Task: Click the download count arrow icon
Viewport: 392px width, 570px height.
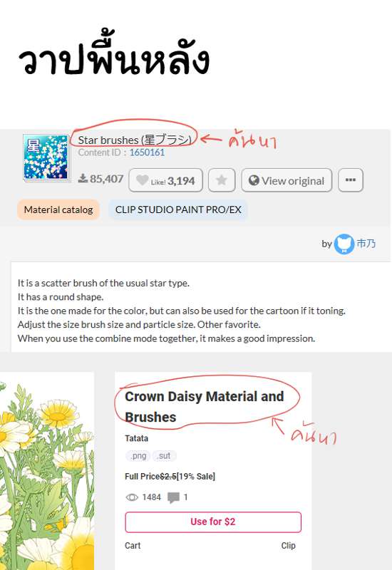Action: point(83,178)
